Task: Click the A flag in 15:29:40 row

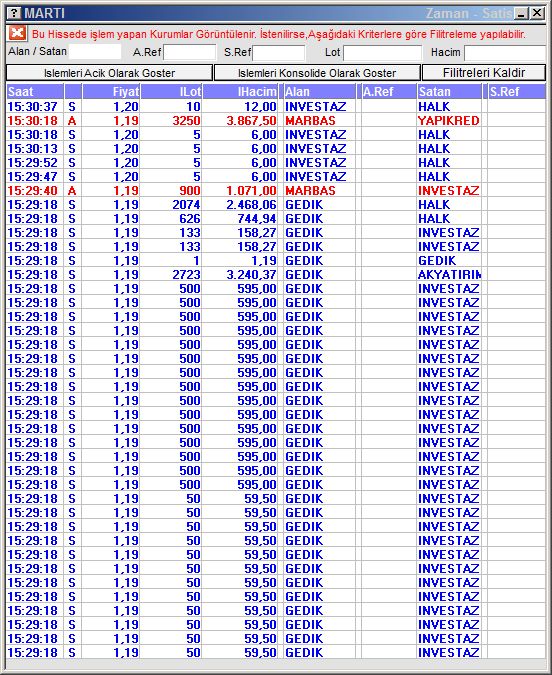Action: [72, 190]
